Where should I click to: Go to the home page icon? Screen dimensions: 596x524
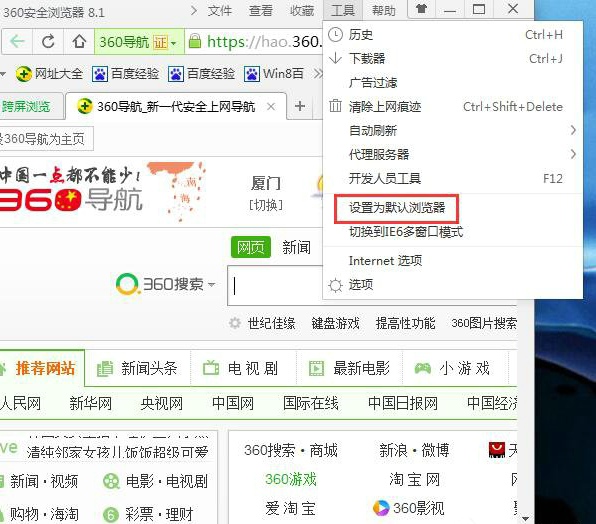(x=79, y=41)
